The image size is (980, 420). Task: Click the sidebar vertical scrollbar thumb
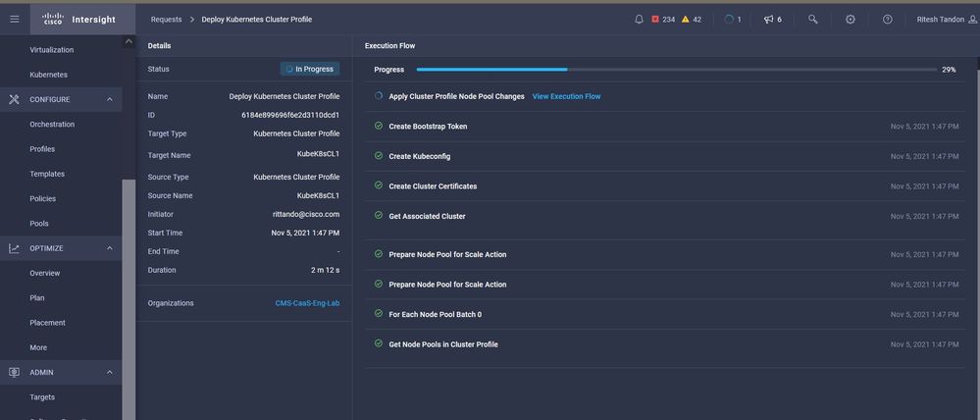tap(129, 300)
